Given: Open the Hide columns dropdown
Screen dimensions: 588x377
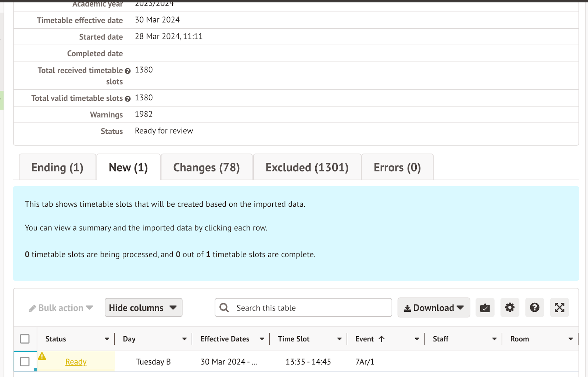Looking at the screenshot, I should tap(143, 307).
